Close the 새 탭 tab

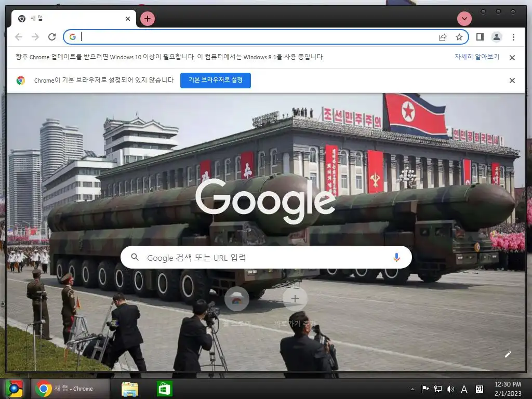pyautogui.click(x=128, y=19)
